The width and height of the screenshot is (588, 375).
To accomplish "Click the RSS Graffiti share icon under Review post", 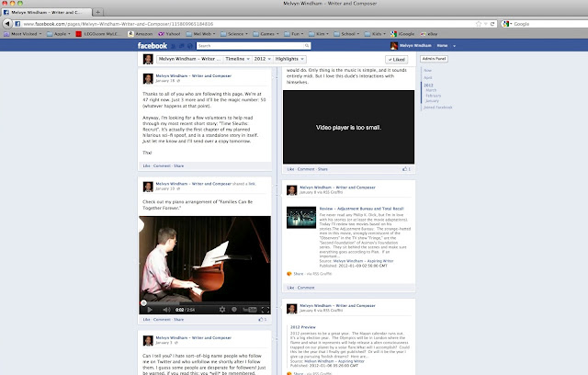I will coord(289,274).
